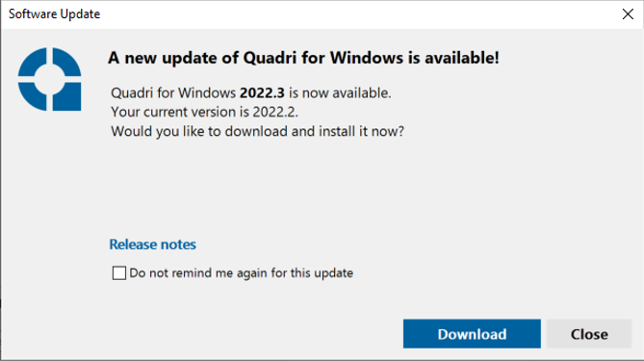
Task: Click the blue Quadri application logo
Action: point(49,79)
